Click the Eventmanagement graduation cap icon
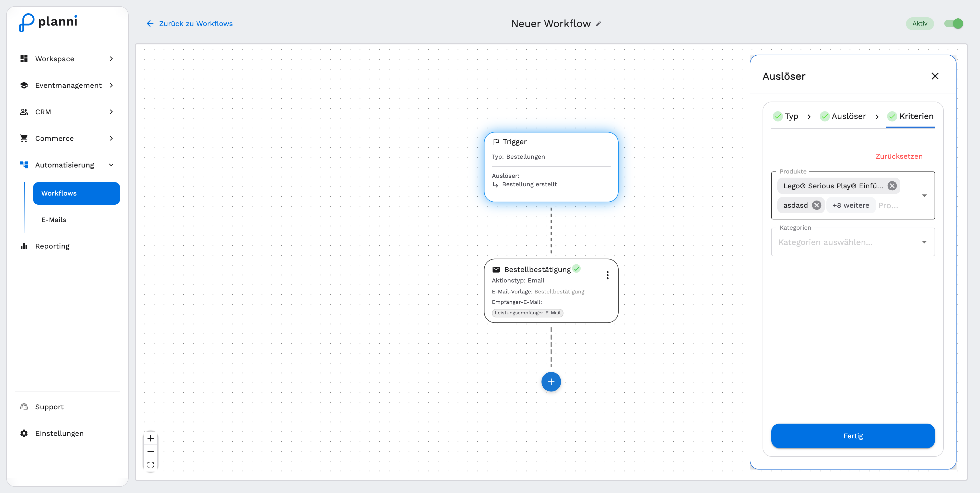The width and height of the screenshot is (980, 493). 24,85
